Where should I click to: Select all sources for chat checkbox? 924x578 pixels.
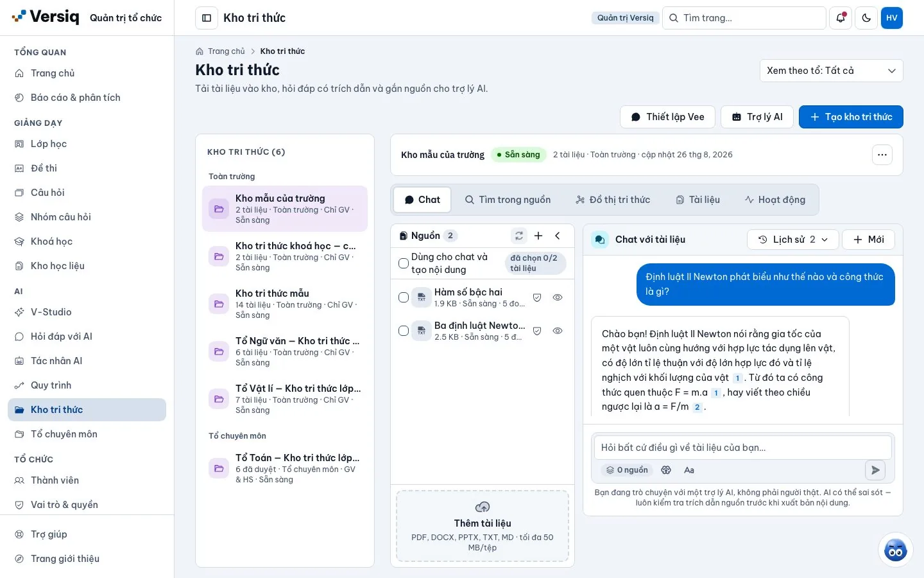click(404, 263)
